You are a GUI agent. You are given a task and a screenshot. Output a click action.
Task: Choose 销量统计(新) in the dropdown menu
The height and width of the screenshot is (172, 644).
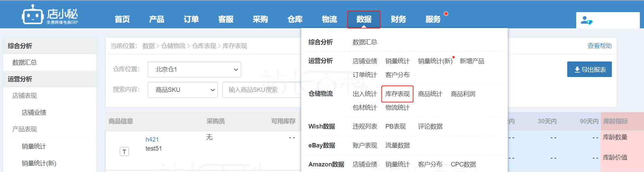tap(435, 61)
